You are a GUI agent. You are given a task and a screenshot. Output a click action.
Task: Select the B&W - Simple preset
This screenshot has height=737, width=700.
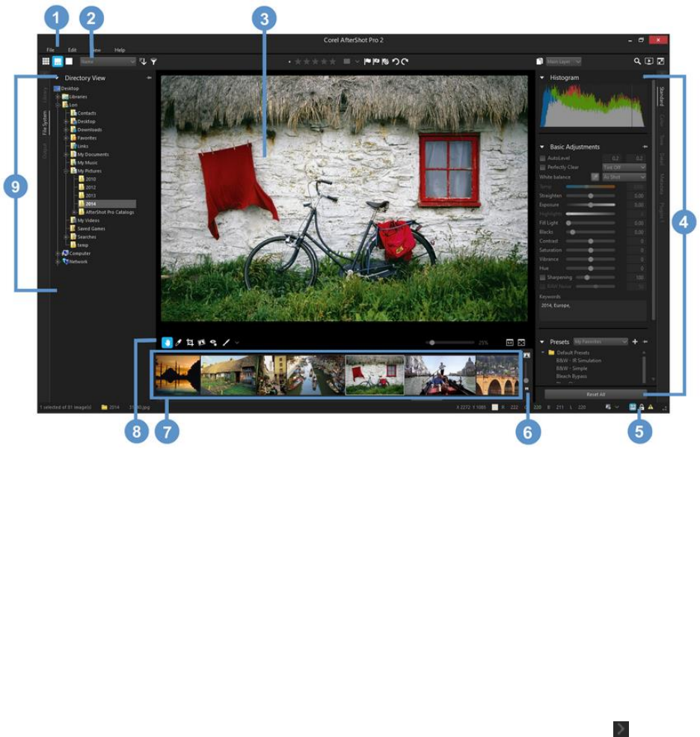pyautogui.click(x=572, y=368)
